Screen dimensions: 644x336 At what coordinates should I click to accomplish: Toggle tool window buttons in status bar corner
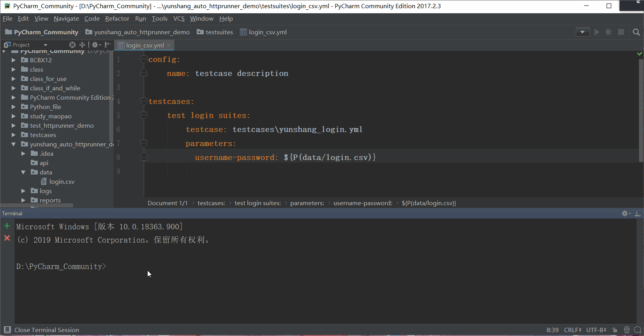click(x=7, y=330)
